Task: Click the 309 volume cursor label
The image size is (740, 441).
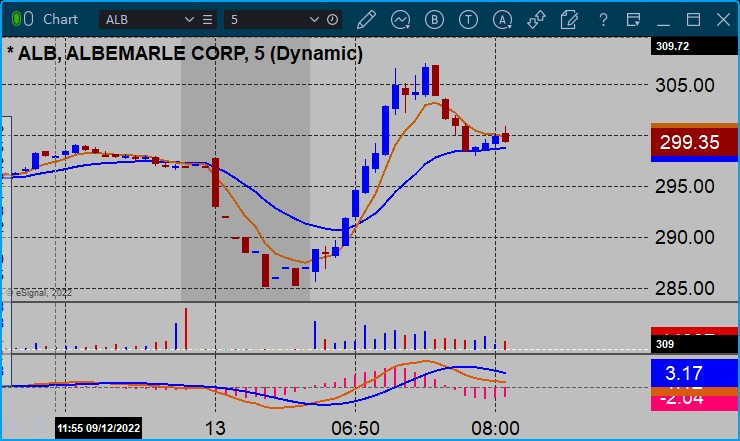Action: point(694,344)
